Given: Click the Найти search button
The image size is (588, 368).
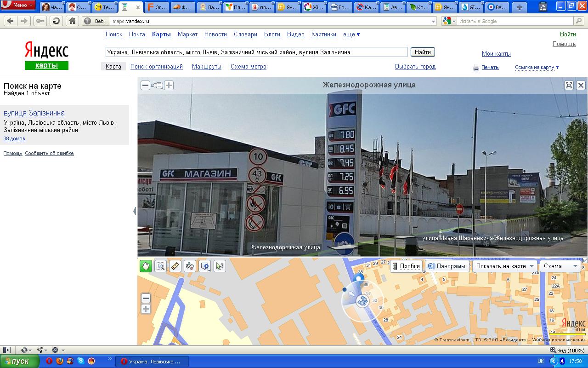Looking at the screenshot, I should point(423,52).
